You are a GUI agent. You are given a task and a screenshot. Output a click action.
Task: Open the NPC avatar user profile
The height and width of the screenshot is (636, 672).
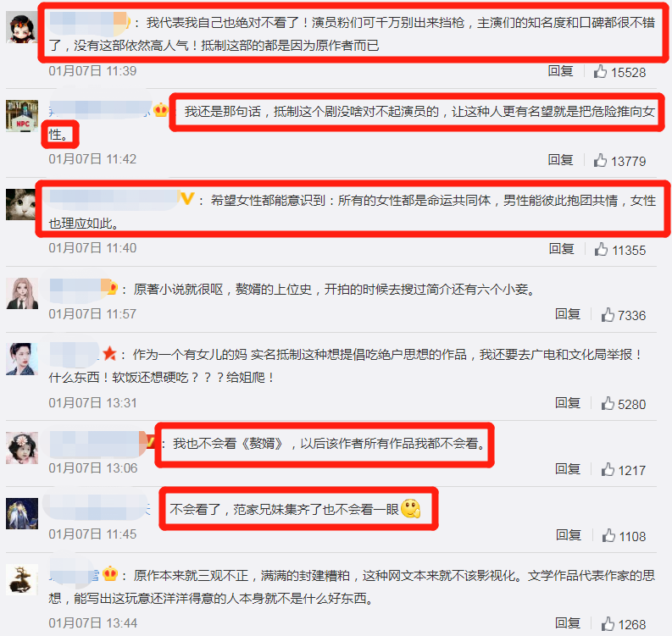pos(22,116)
